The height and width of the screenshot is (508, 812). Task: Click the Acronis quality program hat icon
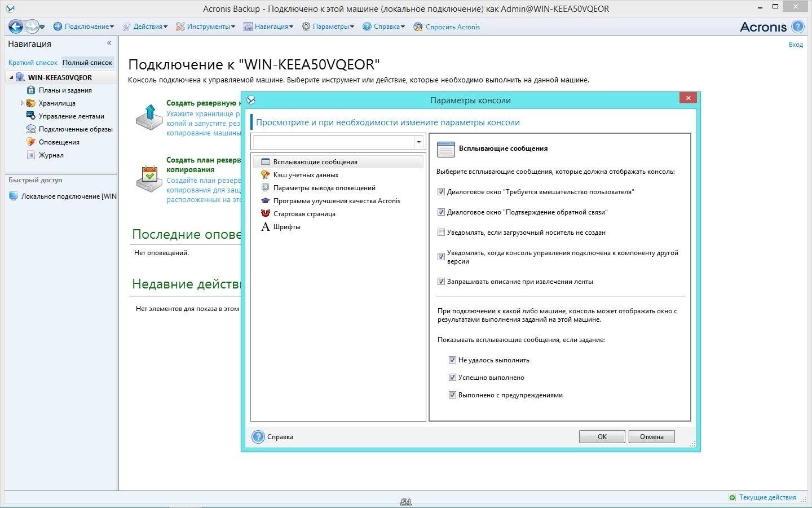(x=266, y=200)
